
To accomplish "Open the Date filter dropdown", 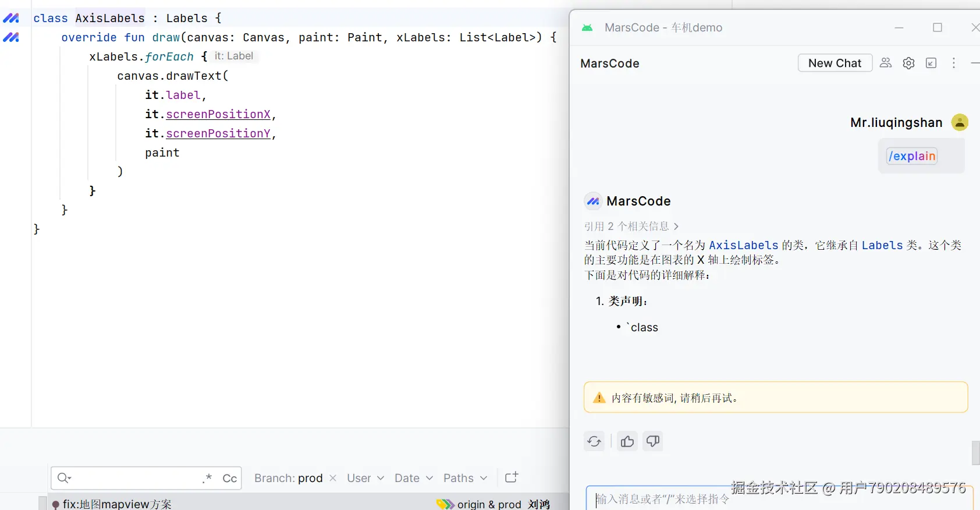I will tap(414, 478).
